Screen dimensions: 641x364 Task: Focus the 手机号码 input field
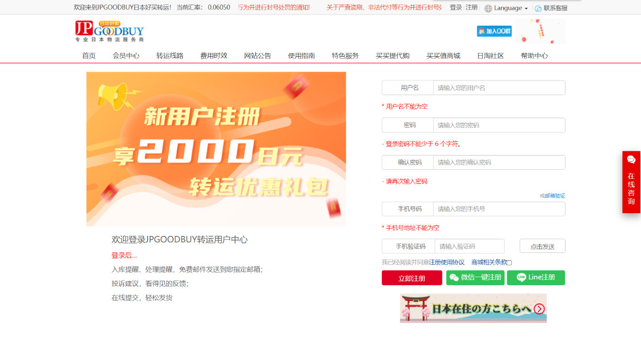pos(499,209)
